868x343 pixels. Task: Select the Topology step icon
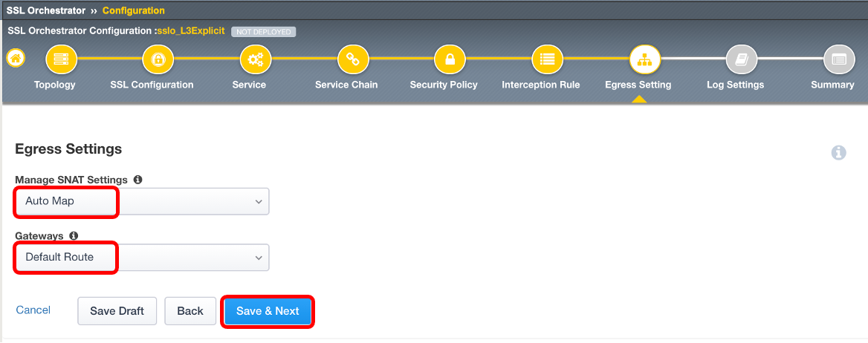(61, 59)
